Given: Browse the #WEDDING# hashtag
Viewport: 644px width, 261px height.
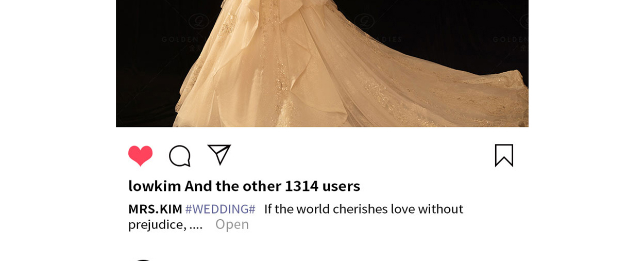Looking at the screenshot, I should (x=220, y=209).
